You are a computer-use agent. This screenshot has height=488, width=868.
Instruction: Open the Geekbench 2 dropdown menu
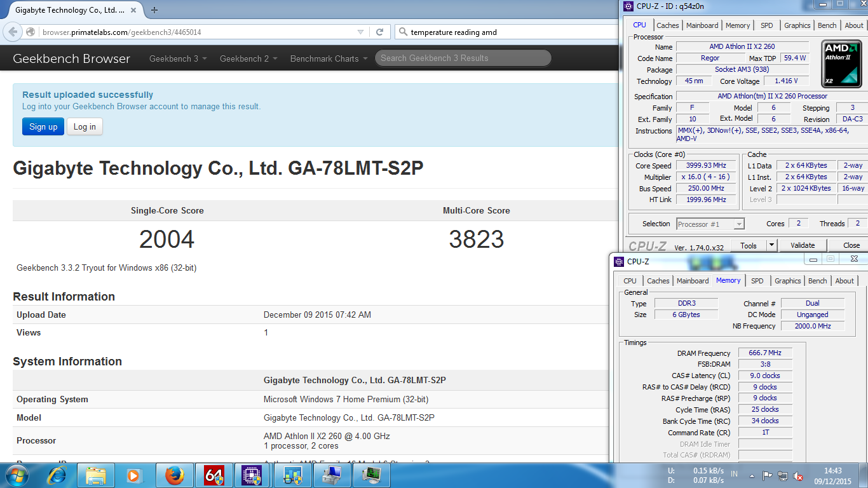click(248, 58)
